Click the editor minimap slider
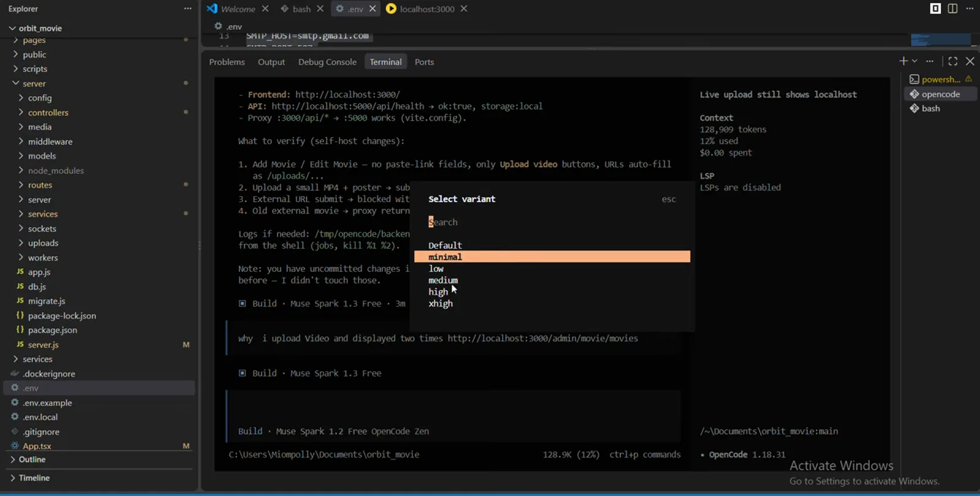The image size is (980, 496). [941, 39]
